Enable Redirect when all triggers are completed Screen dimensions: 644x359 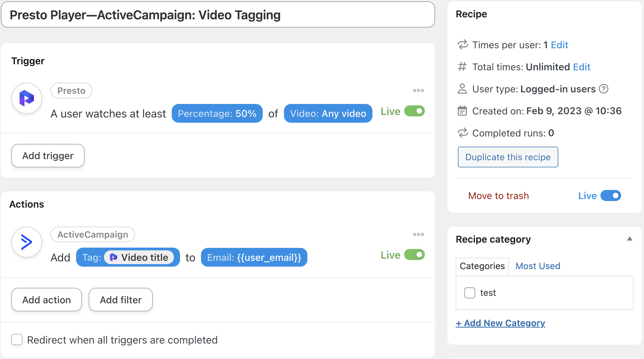tap(17, 340)
